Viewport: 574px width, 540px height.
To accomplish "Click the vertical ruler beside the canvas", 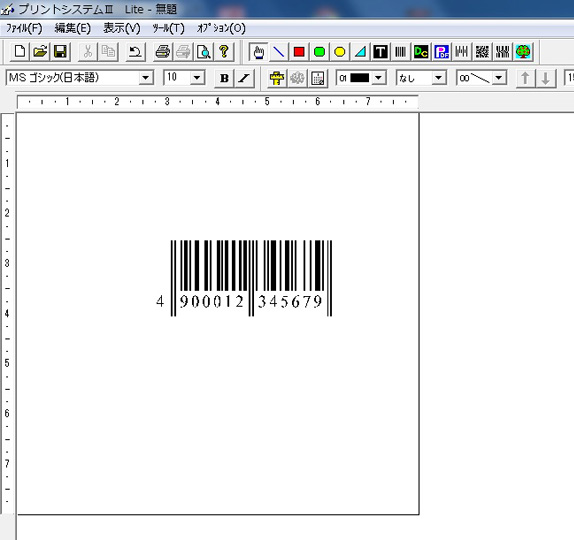I will (7, 313).
